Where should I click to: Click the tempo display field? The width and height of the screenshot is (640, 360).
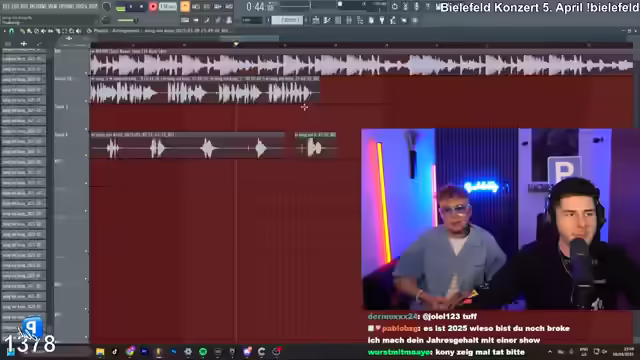pos(168,7)
